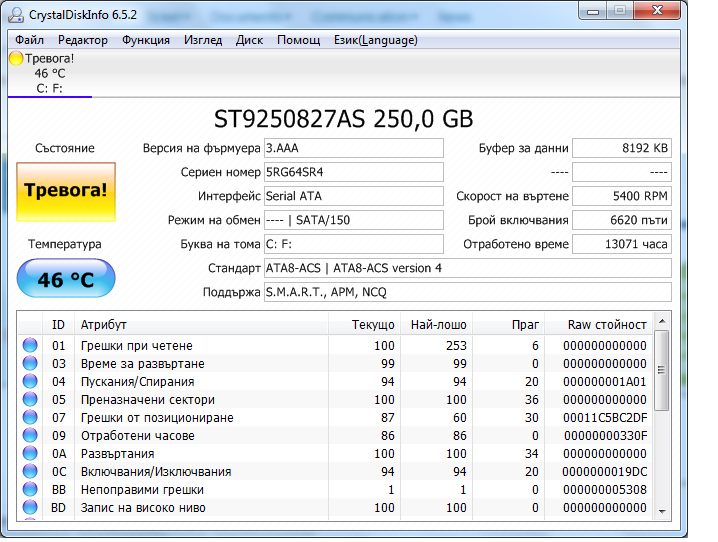This screenshot has height=542, width=718.
Task: Select the Непоправими грешки row
Action: pos(335,489)
